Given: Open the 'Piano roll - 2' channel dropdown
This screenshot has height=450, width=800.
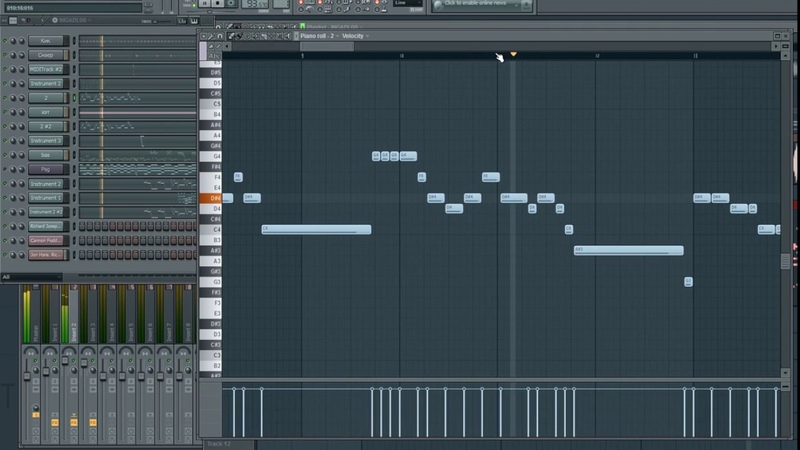Looking at the screenshot, I should (319, 36).
